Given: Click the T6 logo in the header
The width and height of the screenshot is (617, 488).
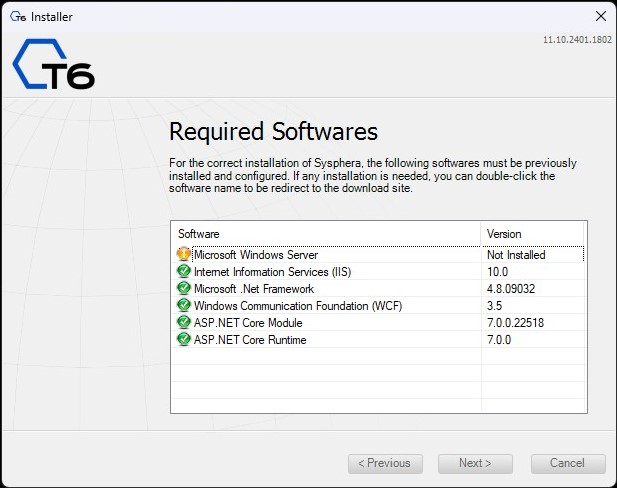Looking at the screenshot, I should (54, 64).
